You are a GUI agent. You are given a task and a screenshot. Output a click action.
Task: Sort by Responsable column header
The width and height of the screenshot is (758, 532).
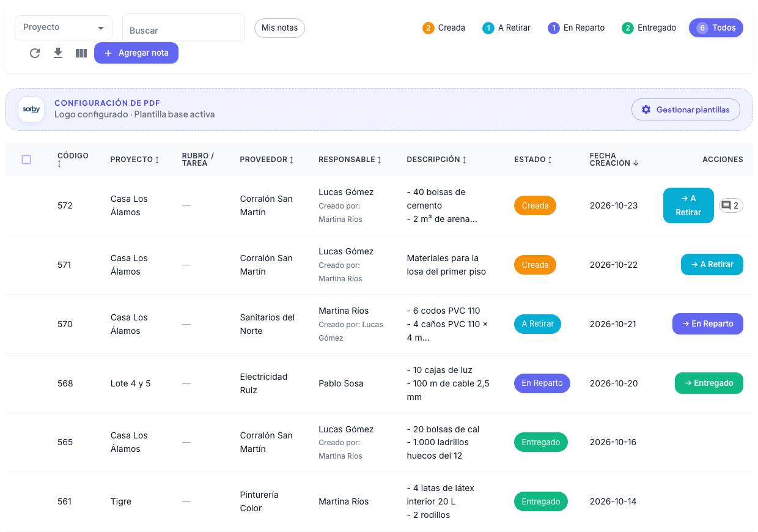click(350, 160)
